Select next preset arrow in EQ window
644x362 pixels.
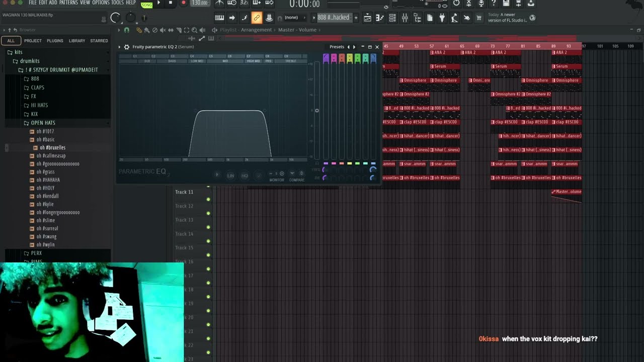coord(354,47)
